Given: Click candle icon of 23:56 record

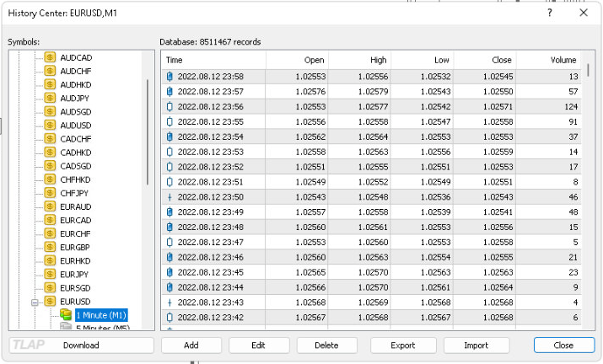Looking at the screenshot, I should click(x=170, y=106).
